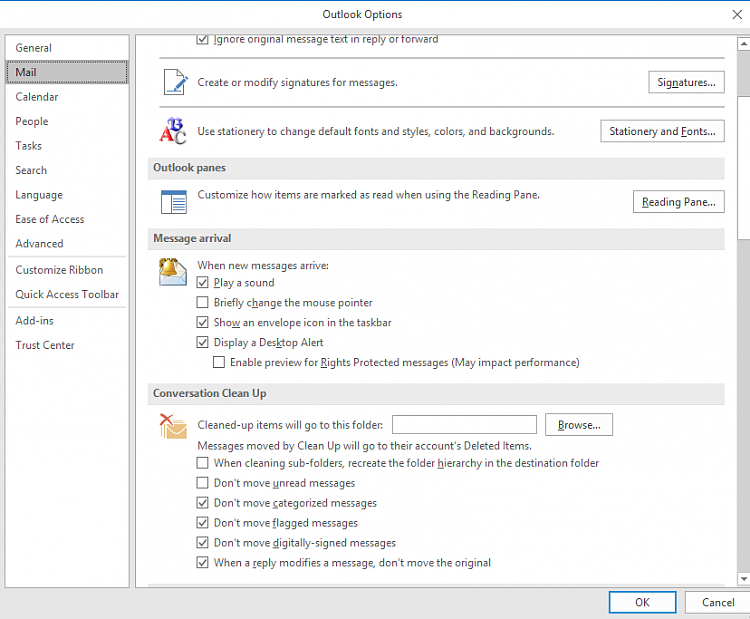Click 'Create or modify signatures for messages' text

[298, 82]
